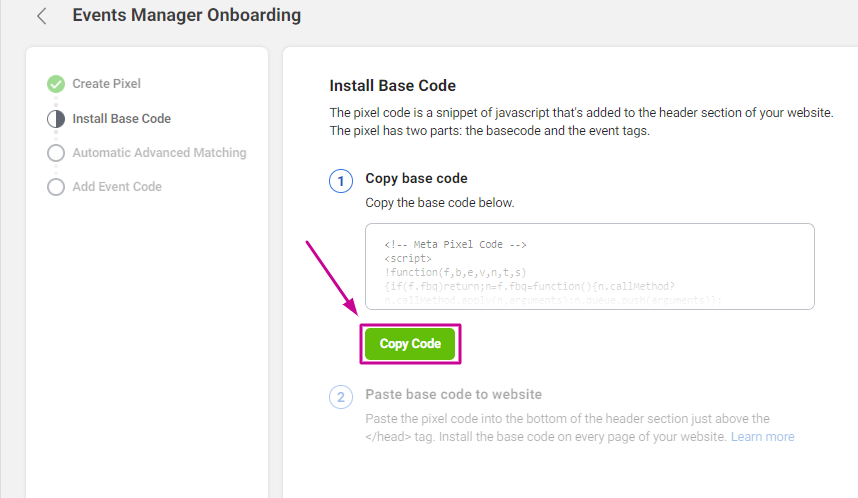Click the green Copy Code button
This screenshot has width=858, height=498.
point(410,344)
